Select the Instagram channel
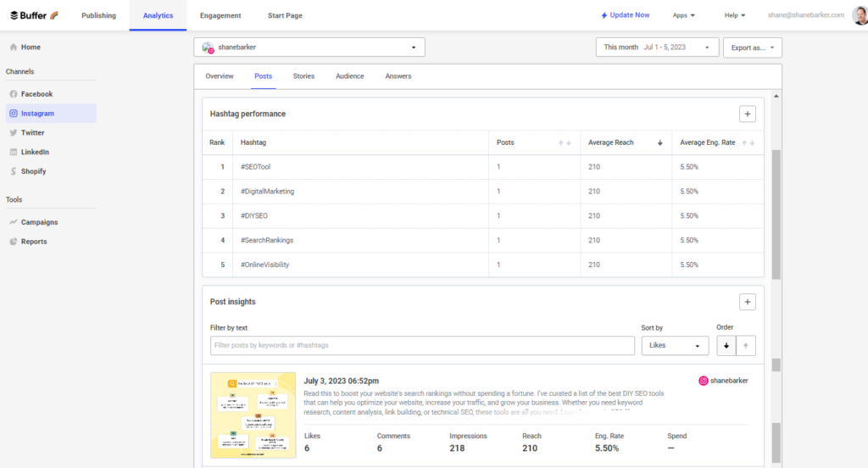868x468 pixels. coord(51,113)
